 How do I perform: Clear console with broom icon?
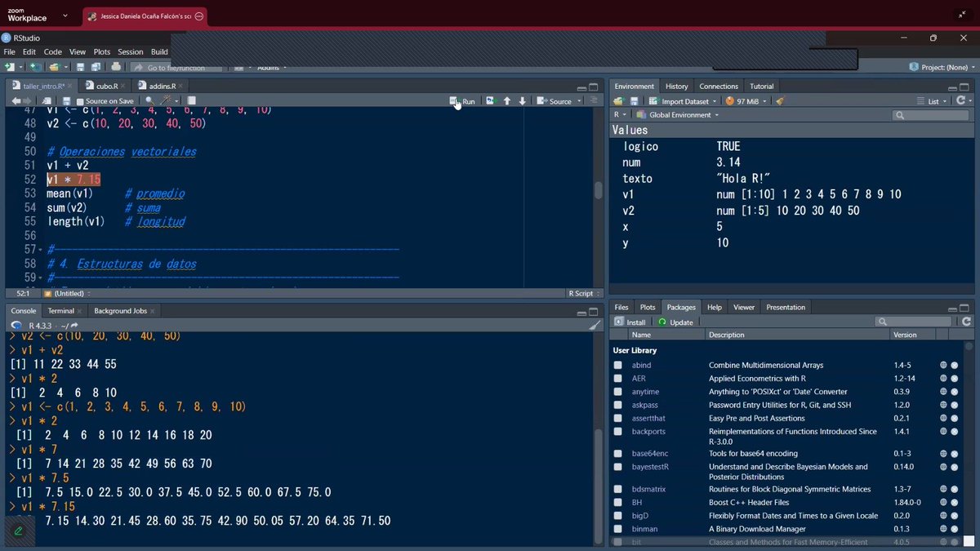[595, 325]
